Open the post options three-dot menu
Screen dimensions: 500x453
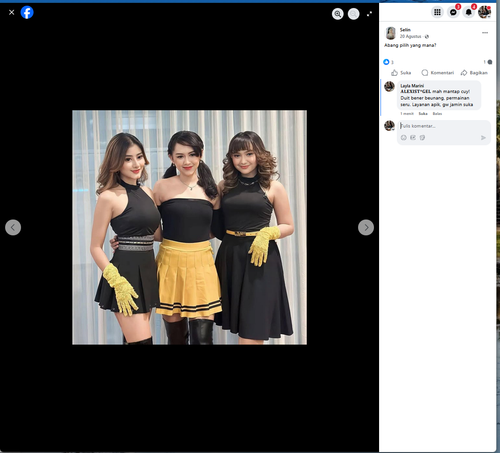485,33
